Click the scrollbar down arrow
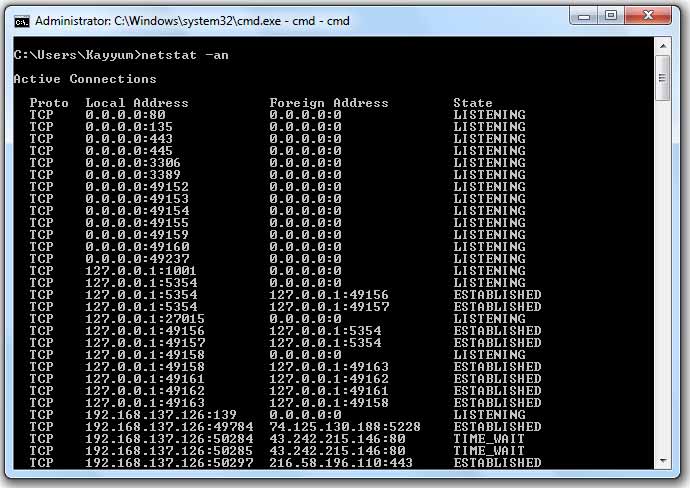This screenshot has height=488, width=690. click(663, 461)
